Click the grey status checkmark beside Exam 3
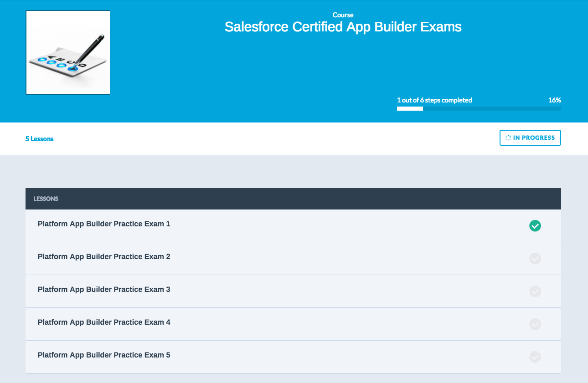Image resolution: width=588 pixels, height=383 pixels. click(535, 291)
